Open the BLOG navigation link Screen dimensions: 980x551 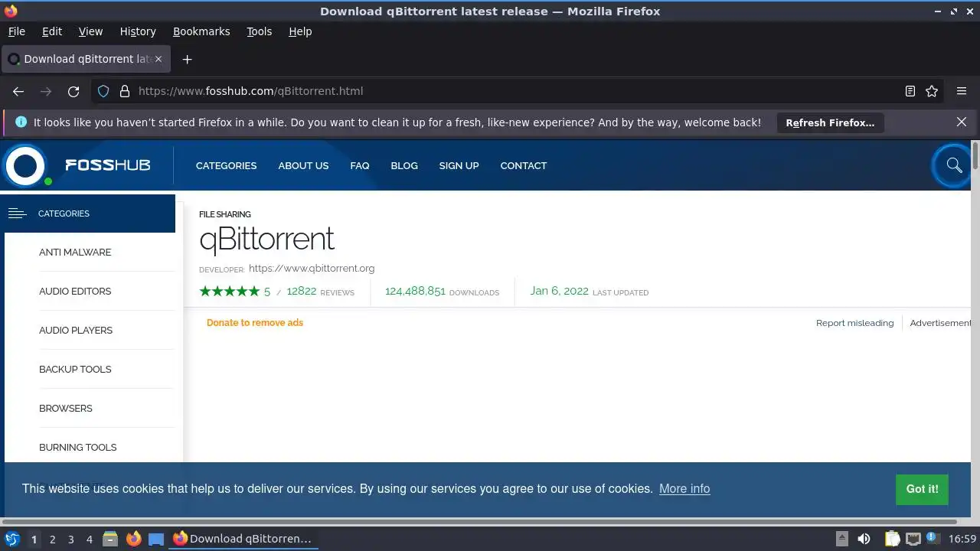404,165
